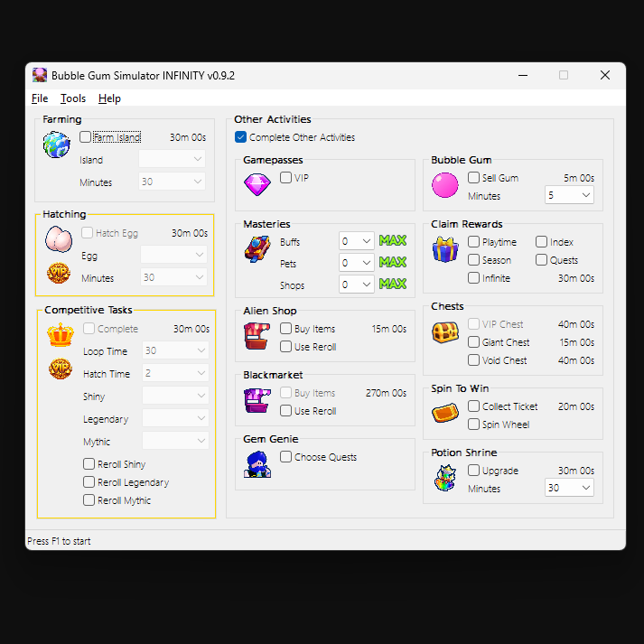Open the Hatching Minutes dropdown
This screenshot has width=644, height=644.
[x=174, y=277]
